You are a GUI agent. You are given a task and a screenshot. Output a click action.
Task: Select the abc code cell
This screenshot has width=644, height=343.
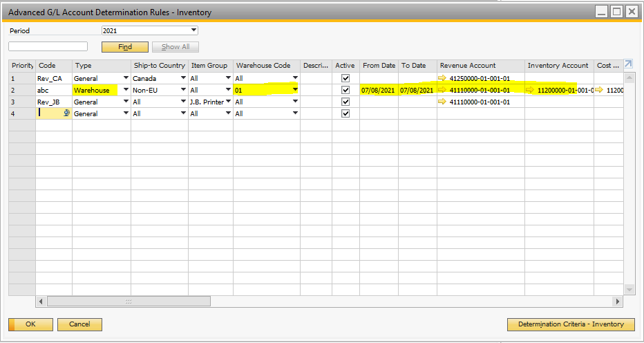54,90
